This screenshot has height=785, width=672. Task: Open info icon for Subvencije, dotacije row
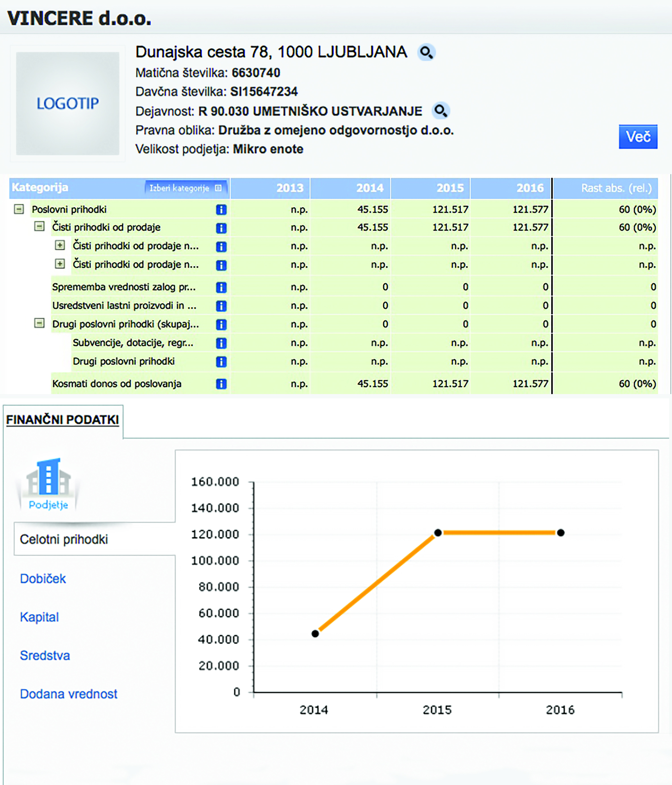click(221, 343)
